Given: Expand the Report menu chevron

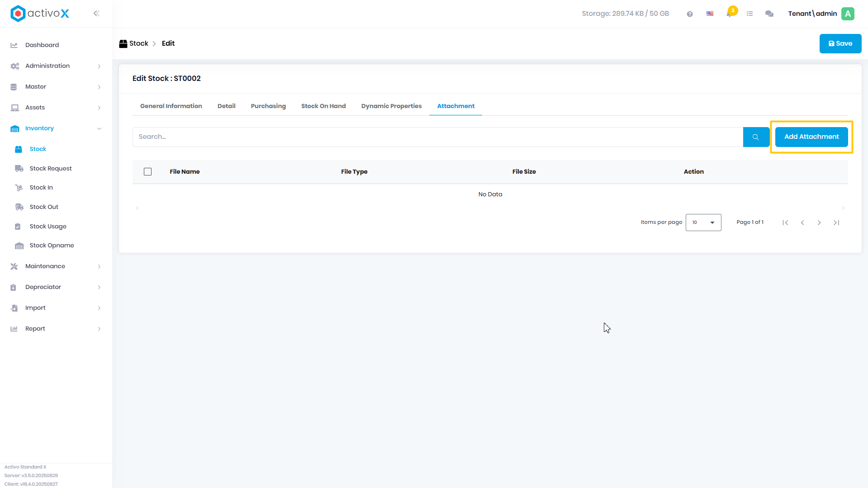Looking at the screenshot, I should point(99,329).
